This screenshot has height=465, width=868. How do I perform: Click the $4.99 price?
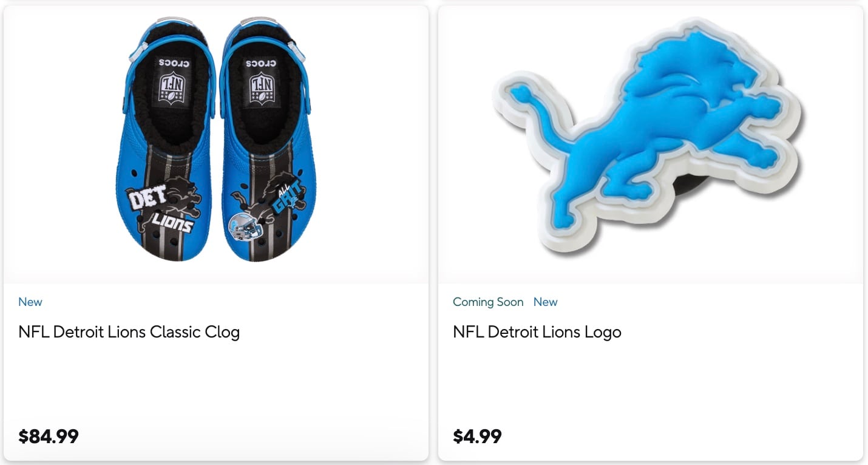477,436
